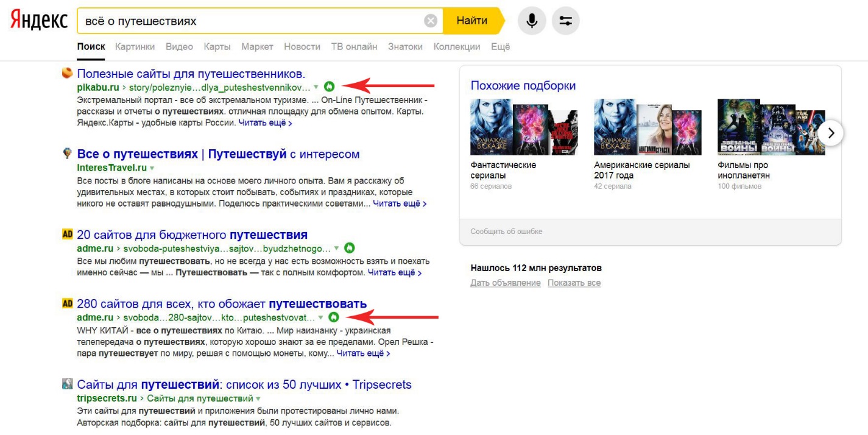Expand the dropdown arrow beside tripsecrets.ru path
Image resolution: width=868 pixels, height=435 pixels.
coord(258,398)
